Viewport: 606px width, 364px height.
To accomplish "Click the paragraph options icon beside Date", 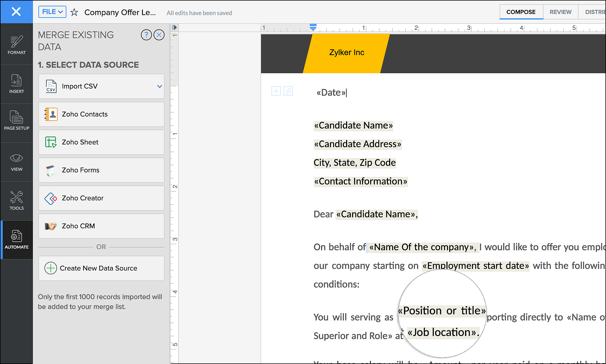I will pyautogui.click(x=288, y=91).
